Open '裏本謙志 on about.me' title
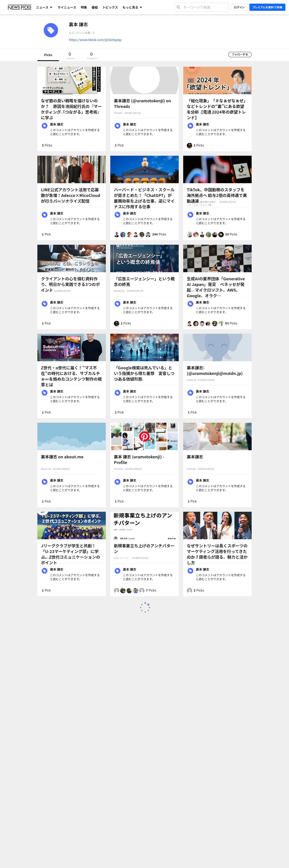The height and width of the screenshot is (868, 289). pyautogui.click(x=62, y=457)
